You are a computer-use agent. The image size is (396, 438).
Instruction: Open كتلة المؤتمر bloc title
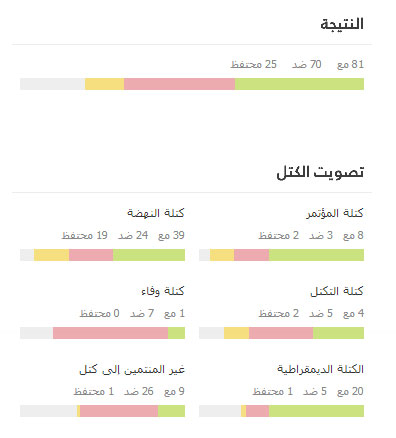point(335,213)
